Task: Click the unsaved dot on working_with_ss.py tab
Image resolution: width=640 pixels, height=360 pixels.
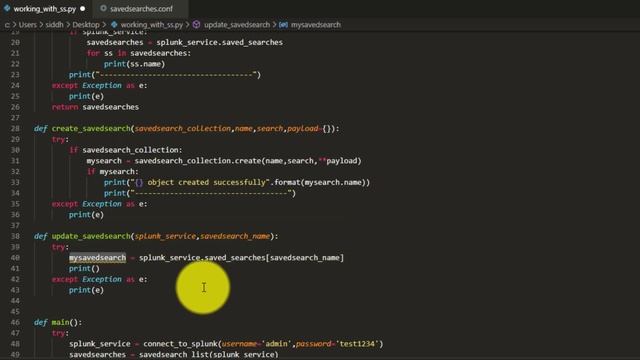Action: pos(83,9)
